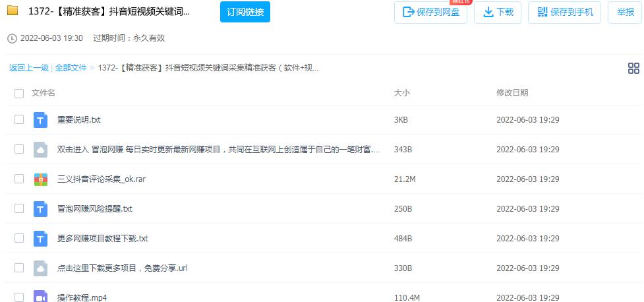Select the checkbox for 操作教程.mp4
The height and width of the screenshot is (302, 644).
click(19, 297)
